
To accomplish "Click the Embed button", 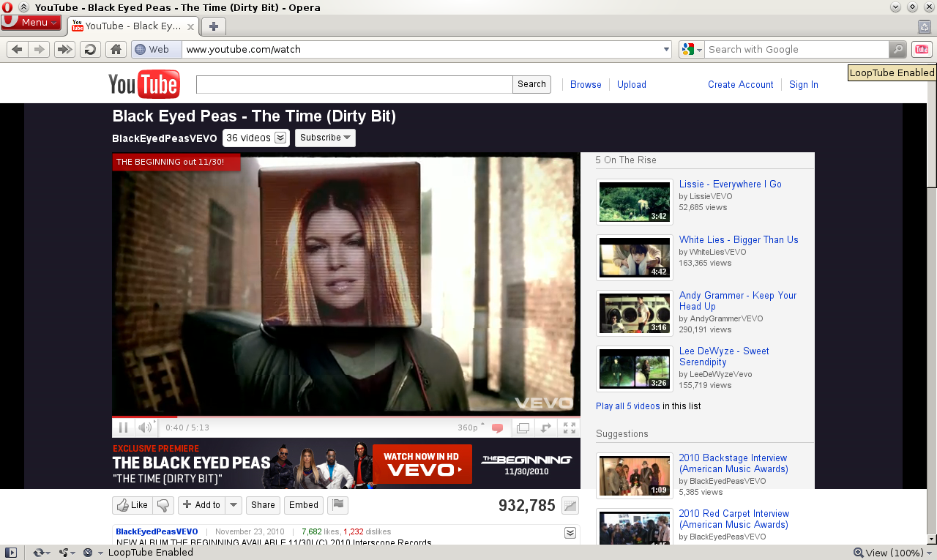I will click(x=303, y=504).
